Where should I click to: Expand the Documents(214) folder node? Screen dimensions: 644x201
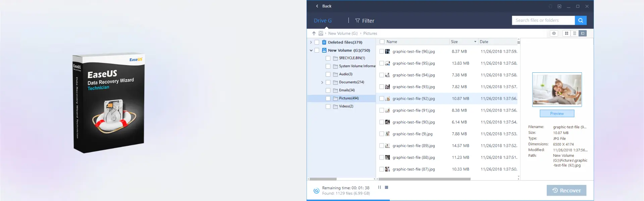click(x=322, y=82)
